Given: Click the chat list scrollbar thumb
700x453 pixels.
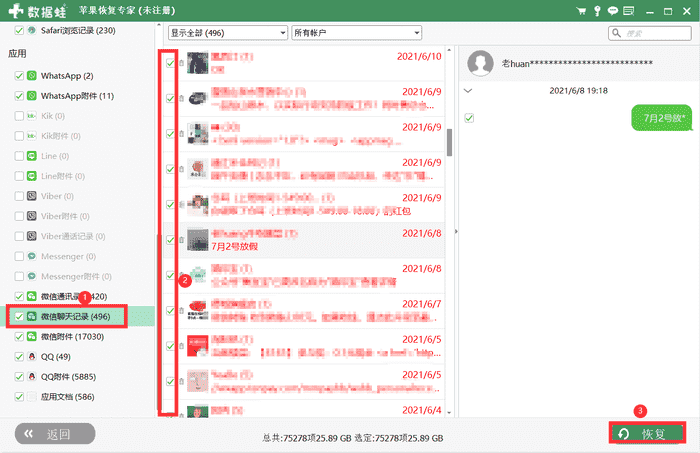Looking at the screenshot, I should click(x=449, y=143).
